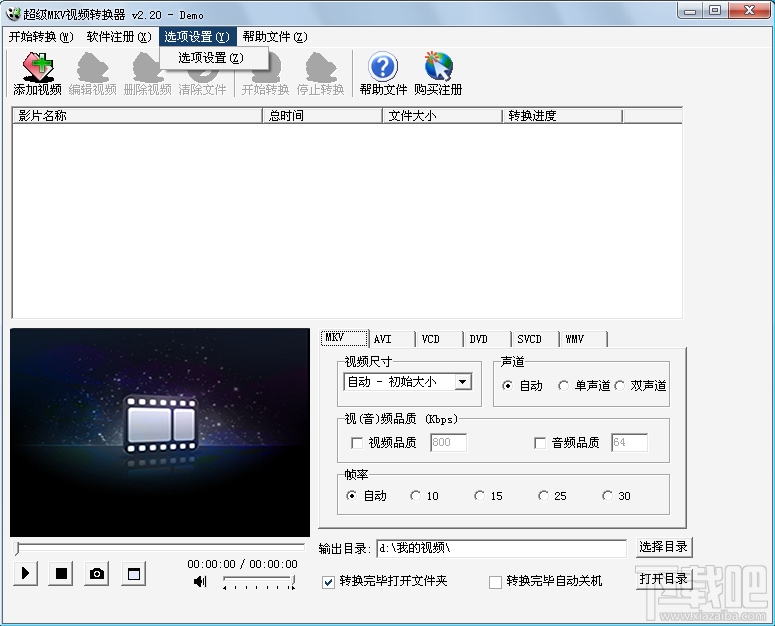Select 双声道 radio button
This screenshot has height=626, width=775.
(619, 385)
